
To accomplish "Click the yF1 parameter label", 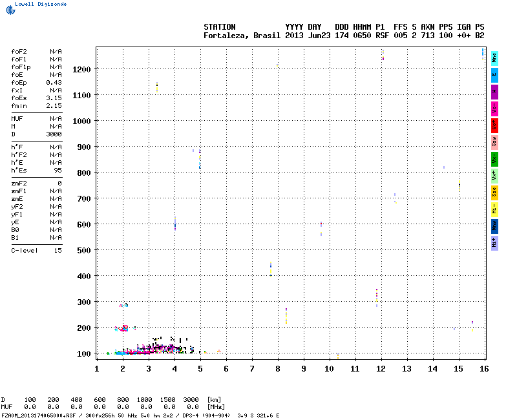I will [x=17, y=215].
